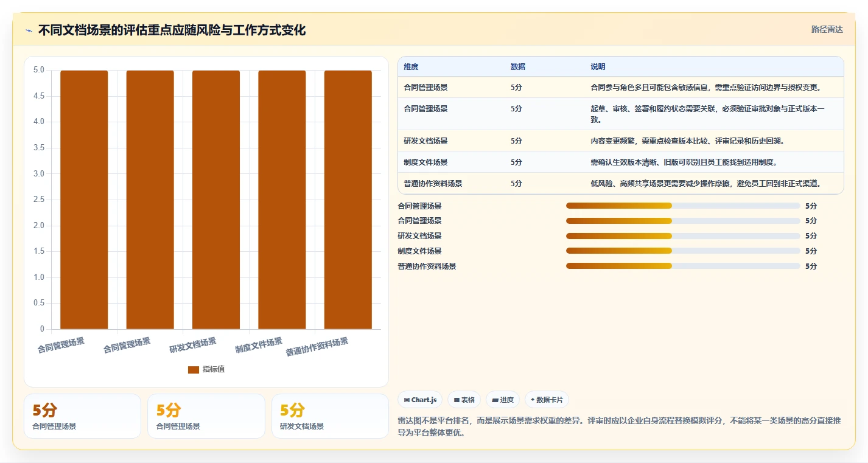Toggle the 指标值 legend swatch
The height and width of the screenshot is (463, 868).
click(x=194, y=369)
